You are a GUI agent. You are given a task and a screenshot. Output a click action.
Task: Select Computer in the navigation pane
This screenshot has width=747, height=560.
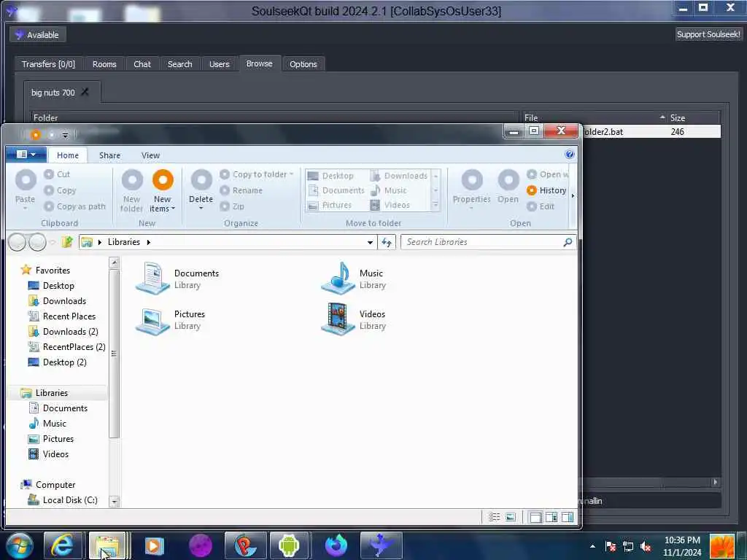[x=48, y=485]
